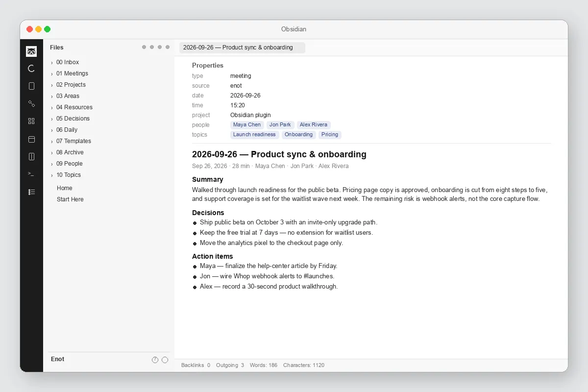The width and height of the screenshot is (588, 392).
Task: Expand the 04 Resources folder chevron
Action: point(52,108)
